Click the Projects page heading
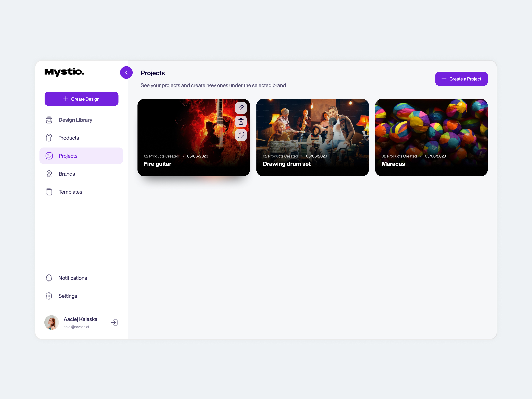 click(152, 73)
